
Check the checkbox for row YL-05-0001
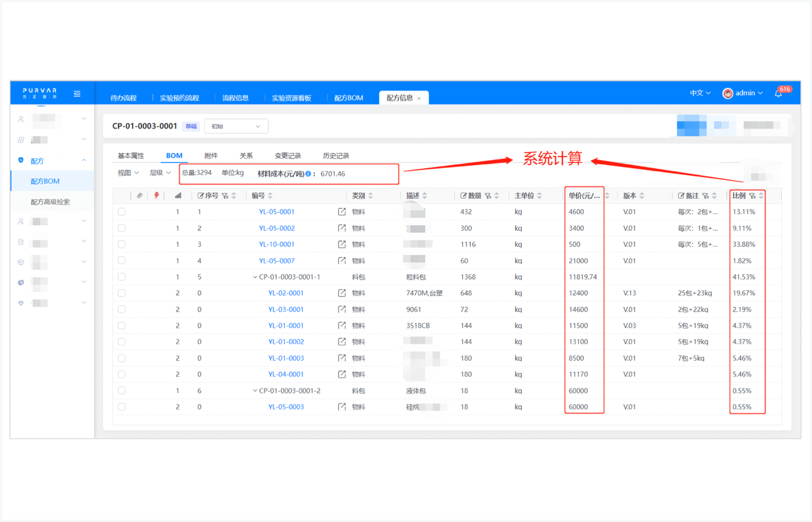point(122,212)
